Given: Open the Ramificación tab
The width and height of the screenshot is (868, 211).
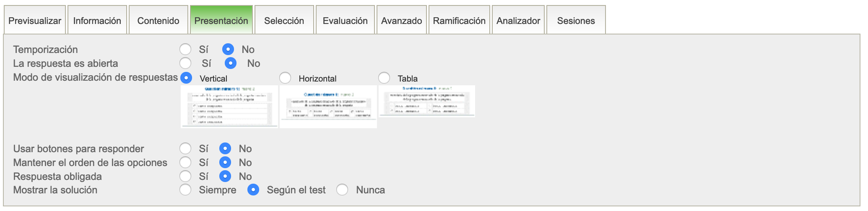Looking at the screenshot, I should pyautogui.click(x=459, y=21).
